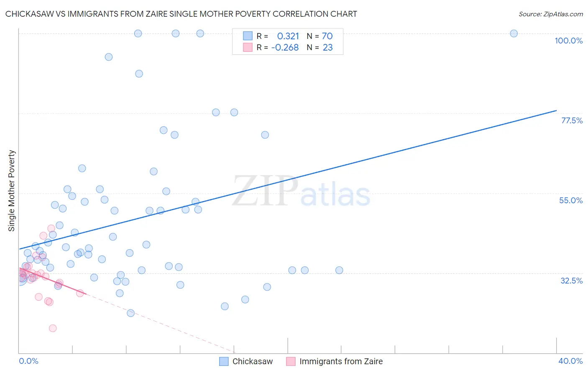Click the 55.0% y-axis label
Screen dimensions: 588x373
(x=571, y=200)
